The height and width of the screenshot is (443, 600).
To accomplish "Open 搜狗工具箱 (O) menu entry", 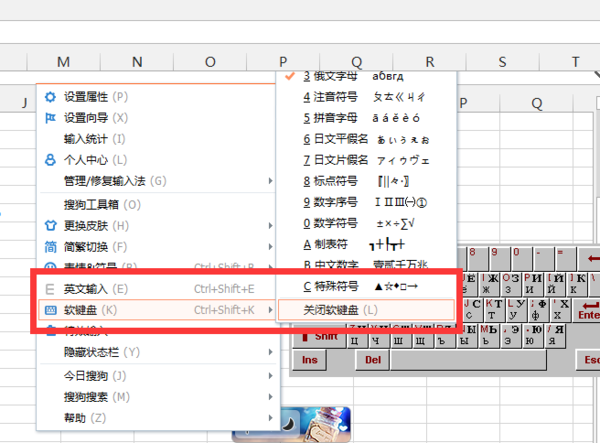I will (157, 205).
